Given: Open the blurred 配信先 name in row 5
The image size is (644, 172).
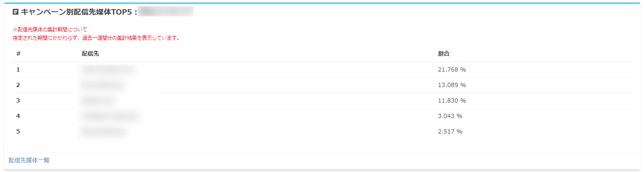Looking at the screenshot, I should pos(104,132).
